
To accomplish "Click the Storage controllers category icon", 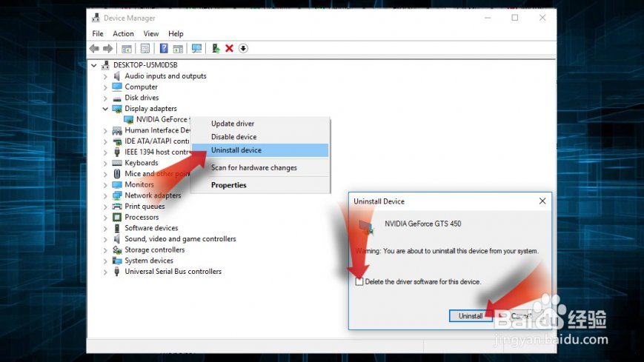I will point(117,249).
